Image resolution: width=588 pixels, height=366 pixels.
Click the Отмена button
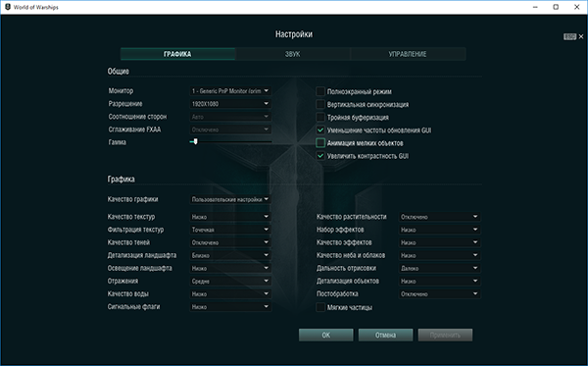click(x=385, y=335)
